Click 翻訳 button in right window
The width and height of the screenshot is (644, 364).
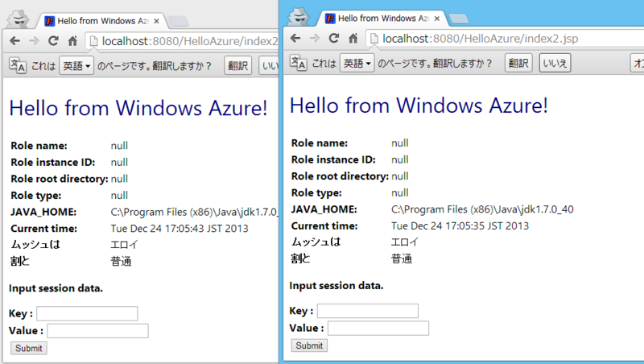518,64
